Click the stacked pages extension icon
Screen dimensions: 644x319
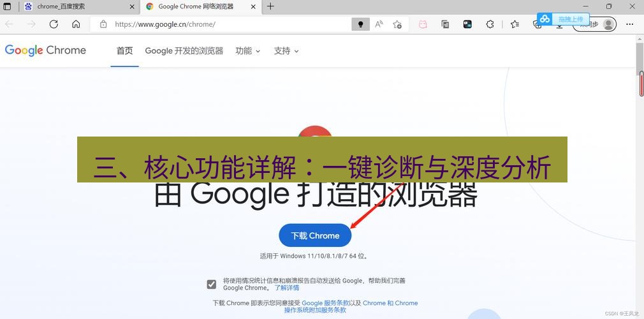click(445, 24)
